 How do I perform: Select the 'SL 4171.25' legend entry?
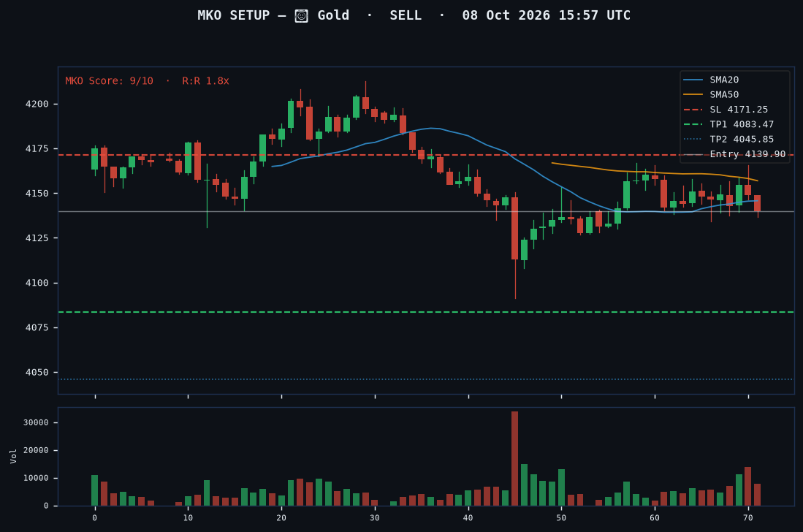[726, 109]
